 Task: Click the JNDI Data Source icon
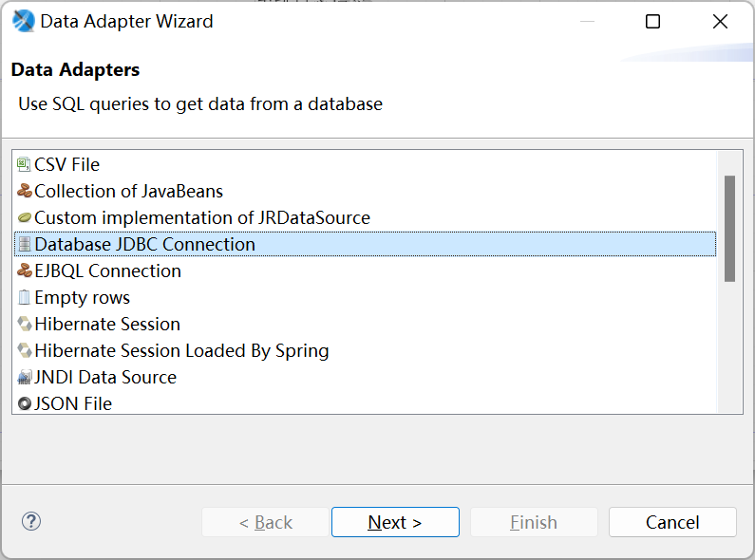coord(25,377)
